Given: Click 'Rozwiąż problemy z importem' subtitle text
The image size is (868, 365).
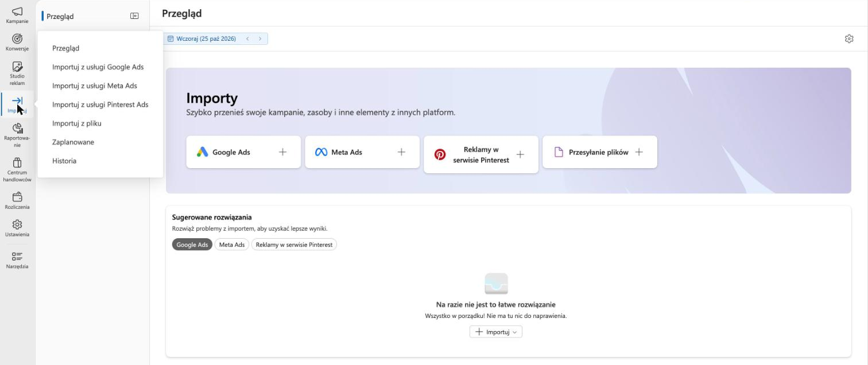Looking at the screenshot, I should tap(250, 228).
